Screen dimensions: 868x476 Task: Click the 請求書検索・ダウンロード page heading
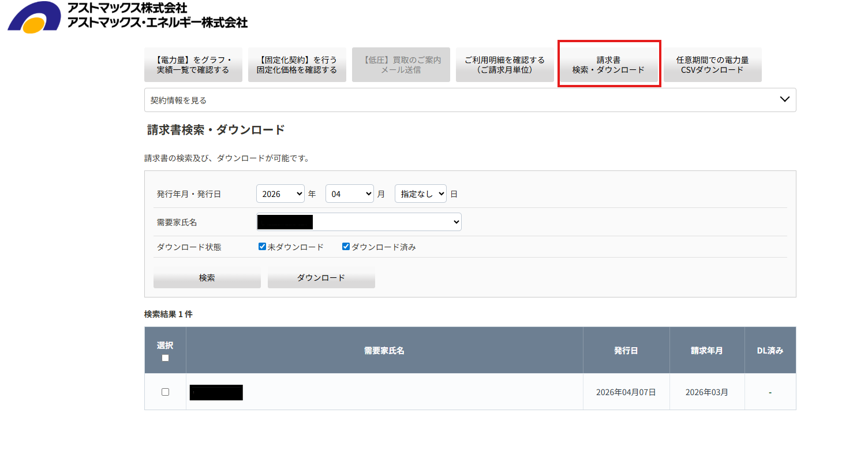(216, 130)
